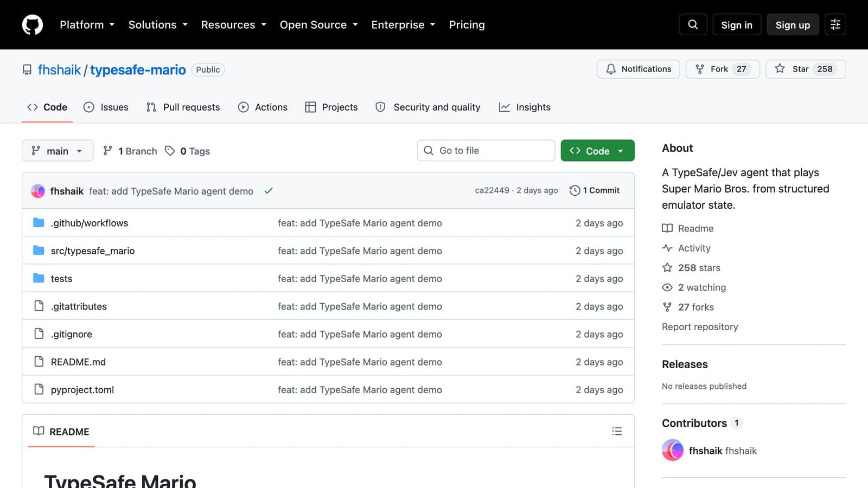Open the Activity link in About sidebar

pos(686,248)
